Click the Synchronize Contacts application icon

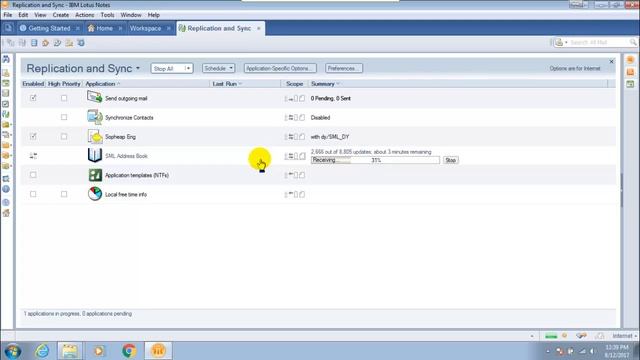click(x=95, y=117)
